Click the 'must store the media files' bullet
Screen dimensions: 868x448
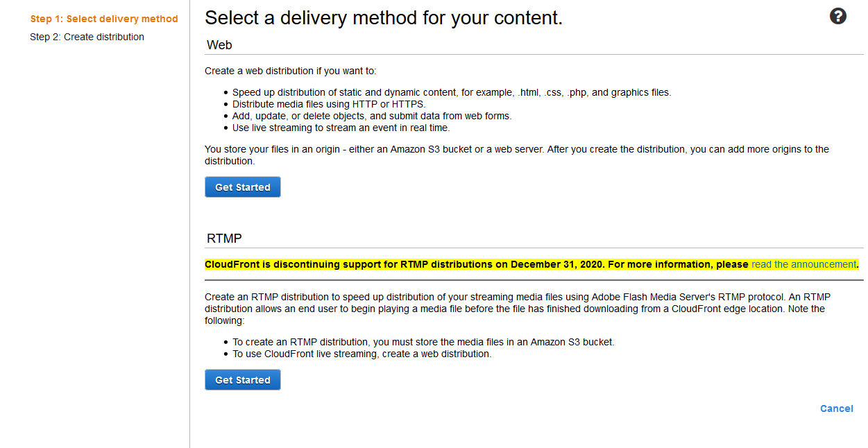423,342
